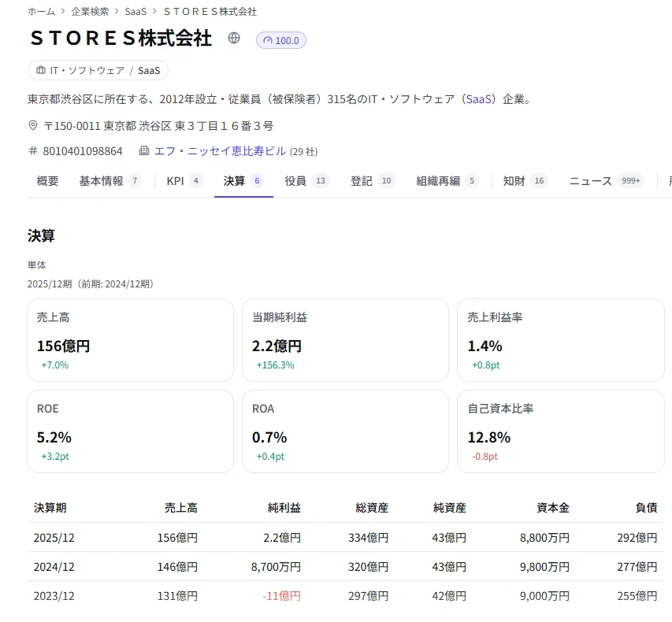
Task: Click the 負債 column header
Action: coord(646,508)
